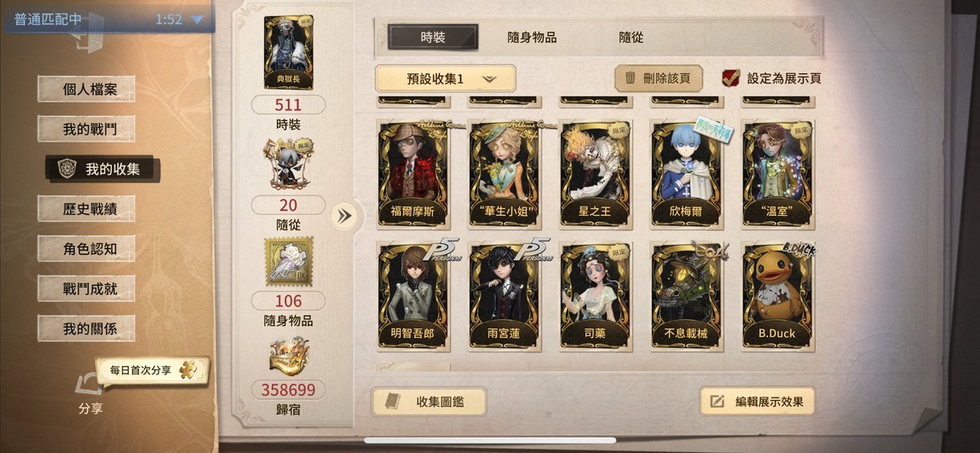Select the B.Duck costume card
This screenshot has height=453, width=980.
pyautogui.click(x=777, y=295)
